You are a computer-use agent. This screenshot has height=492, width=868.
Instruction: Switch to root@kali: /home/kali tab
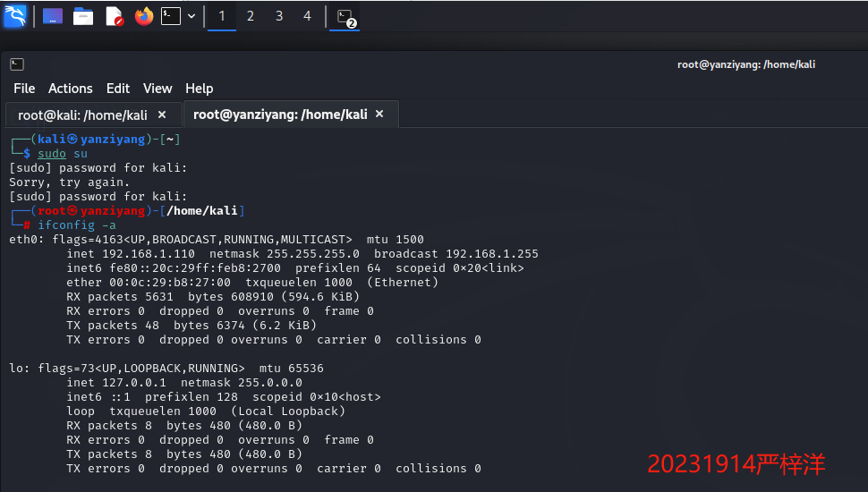pos(83,115)
